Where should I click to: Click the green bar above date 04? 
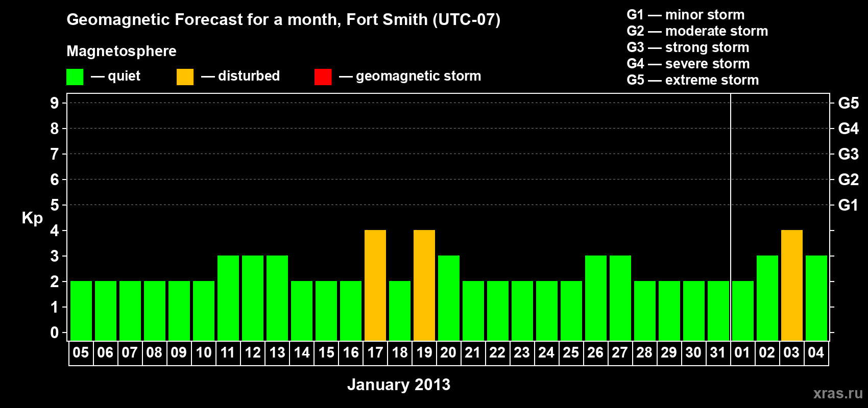[816, 298]
